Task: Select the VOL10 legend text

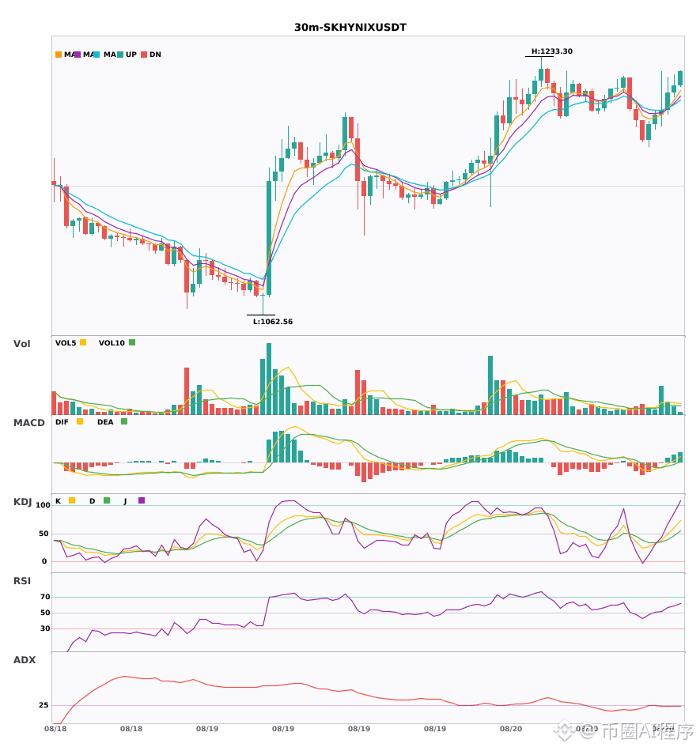Action: (112, 343)
